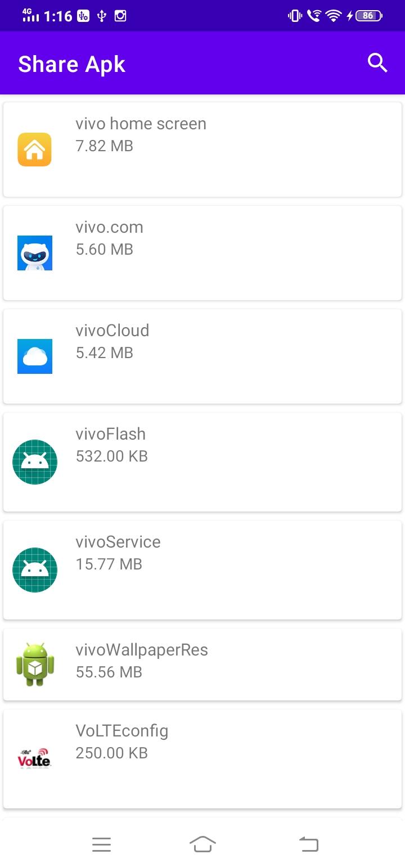Viewport: 405px width, 868px height.
Task: Tap the vivoWallpaperRes green Android icon
Action: coord(35,664)
